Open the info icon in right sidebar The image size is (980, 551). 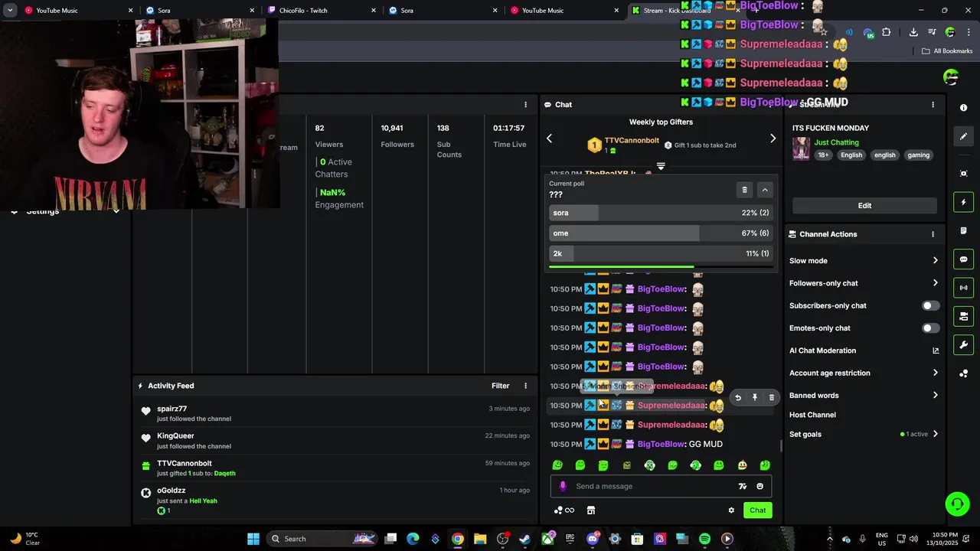[963, 108]
